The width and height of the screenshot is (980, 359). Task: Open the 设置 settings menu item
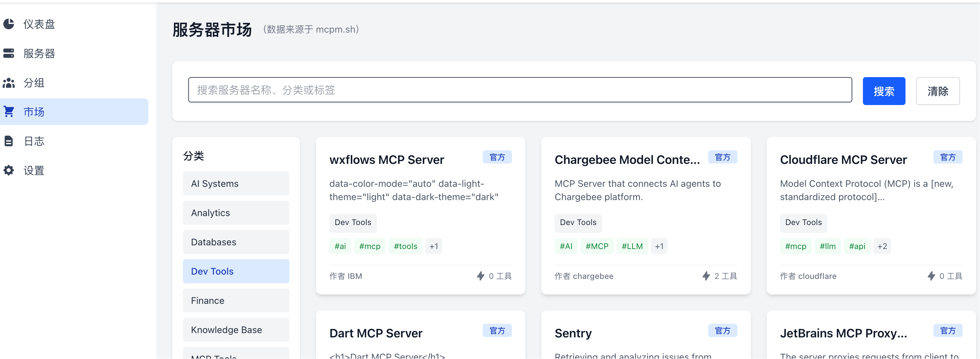(x=74, y=171)
